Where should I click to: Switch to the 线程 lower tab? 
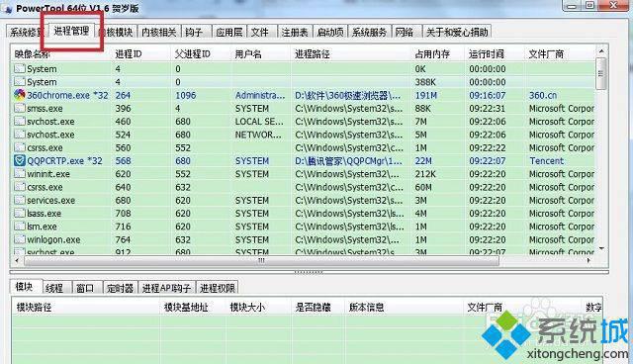tap(54, 288)
